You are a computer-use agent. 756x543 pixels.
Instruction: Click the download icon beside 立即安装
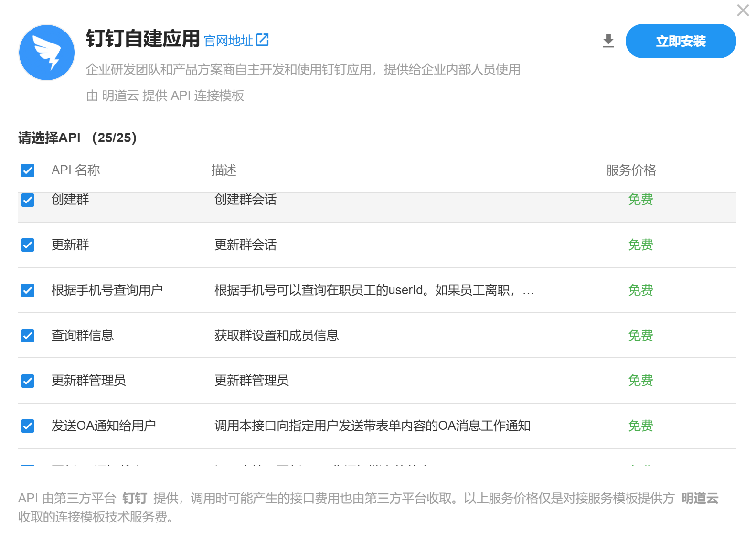click(608, 41)
